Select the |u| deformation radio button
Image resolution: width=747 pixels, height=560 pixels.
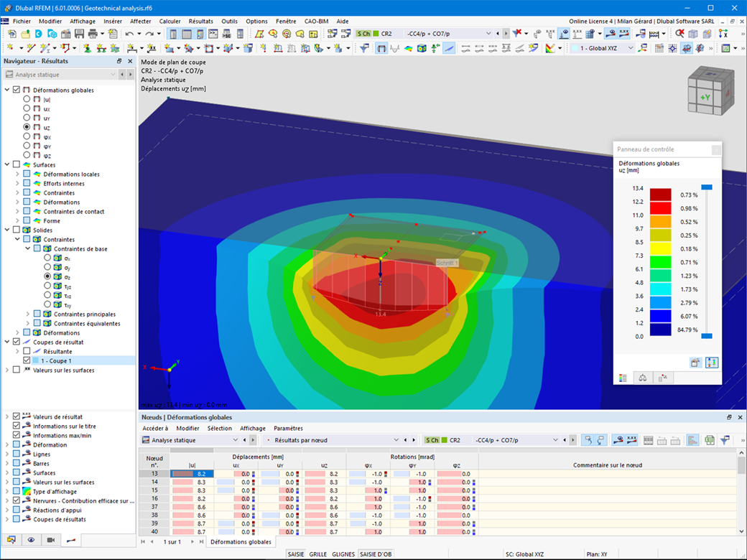[x=27, y=99]
